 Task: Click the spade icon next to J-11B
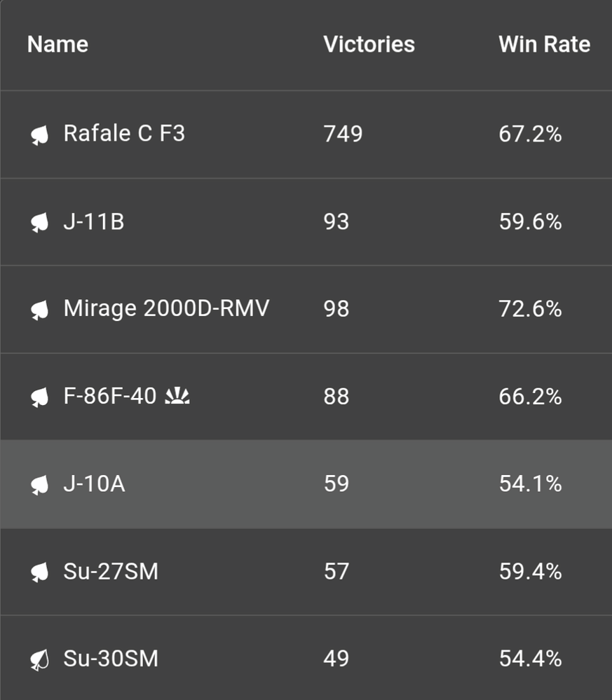coord(40,222)
